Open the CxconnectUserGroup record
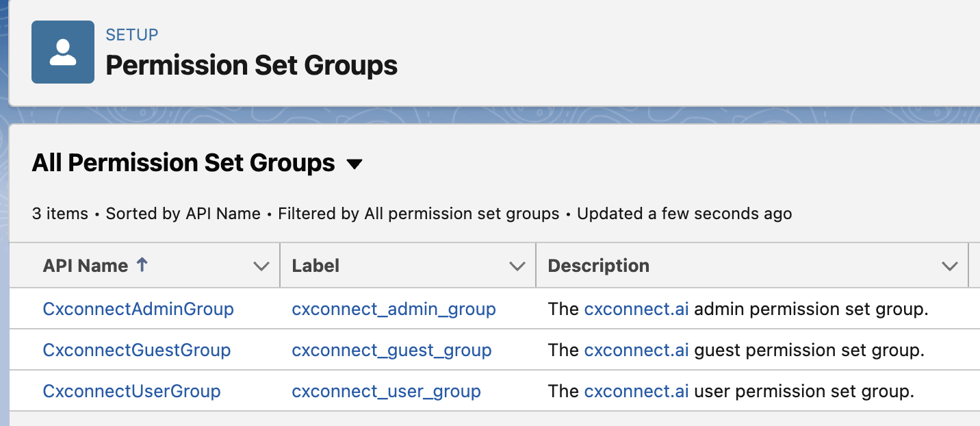This screenshot has width=980, height=426. [131, 391]
